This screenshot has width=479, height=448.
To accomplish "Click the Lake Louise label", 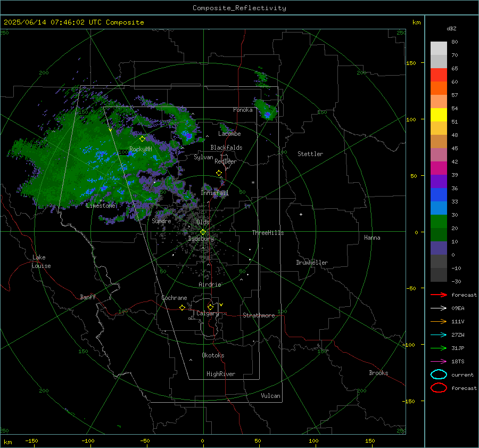I will (x=41, y=262).
